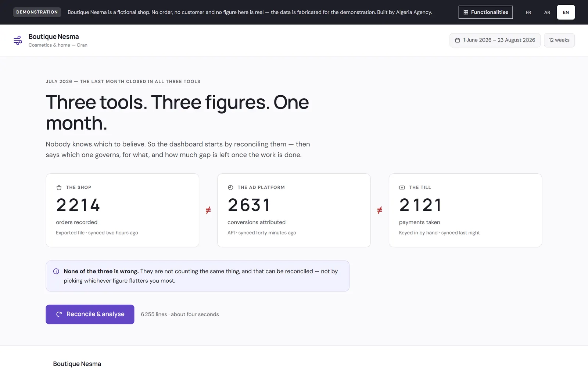The image size is (588, 368).
Task: Click the not-equal sign between Ad Platform and Till
Action: click(x=380, y=210)
